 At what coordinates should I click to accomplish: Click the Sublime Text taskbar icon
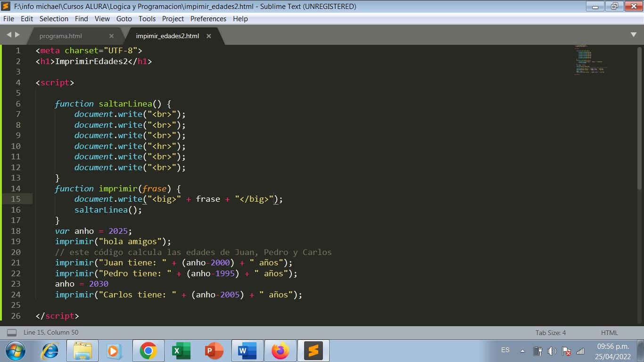pos(313,351)
